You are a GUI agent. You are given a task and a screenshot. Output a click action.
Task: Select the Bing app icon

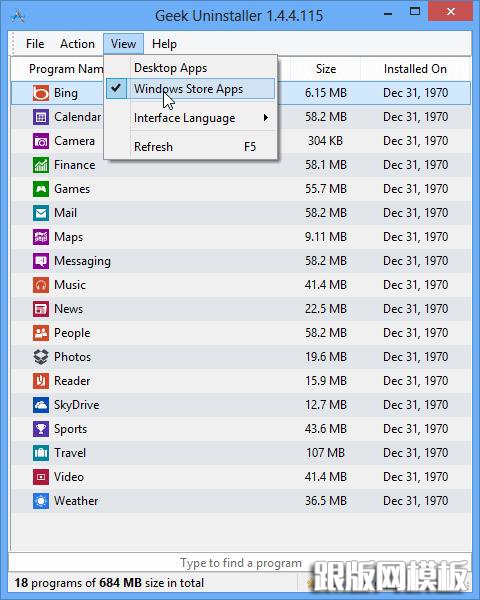[x=41, y=93]
